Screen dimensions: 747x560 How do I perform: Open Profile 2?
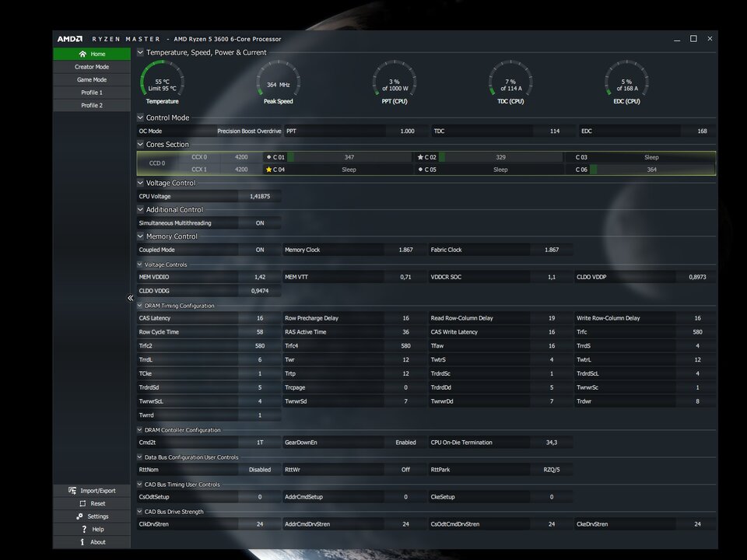[x=92, y=105]
